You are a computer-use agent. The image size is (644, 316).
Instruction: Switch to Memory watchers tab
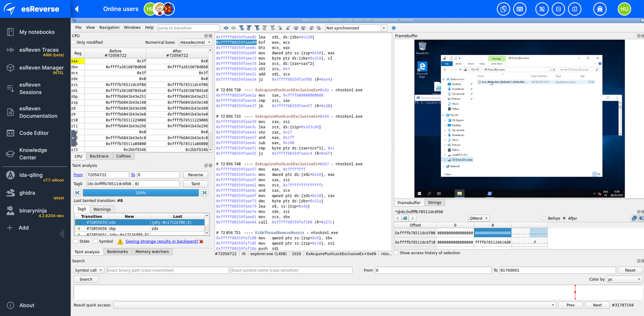[152, 252]
